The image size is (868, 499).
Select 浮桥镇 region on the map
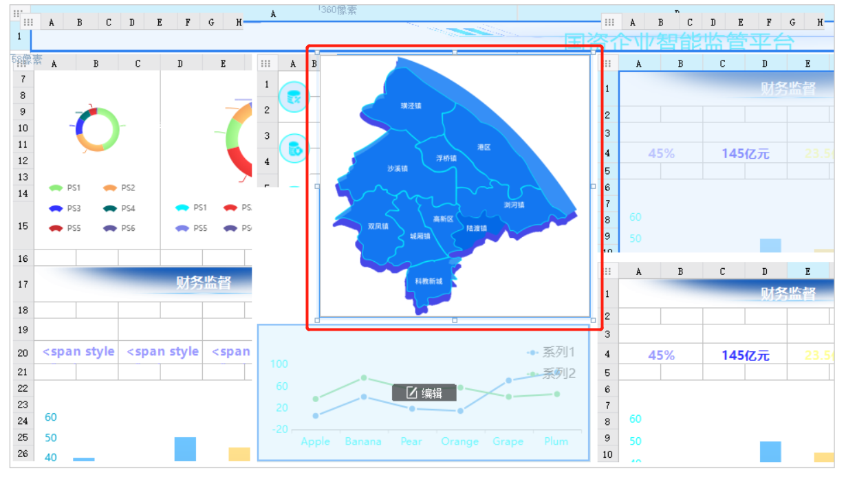(x=446, y=158)
